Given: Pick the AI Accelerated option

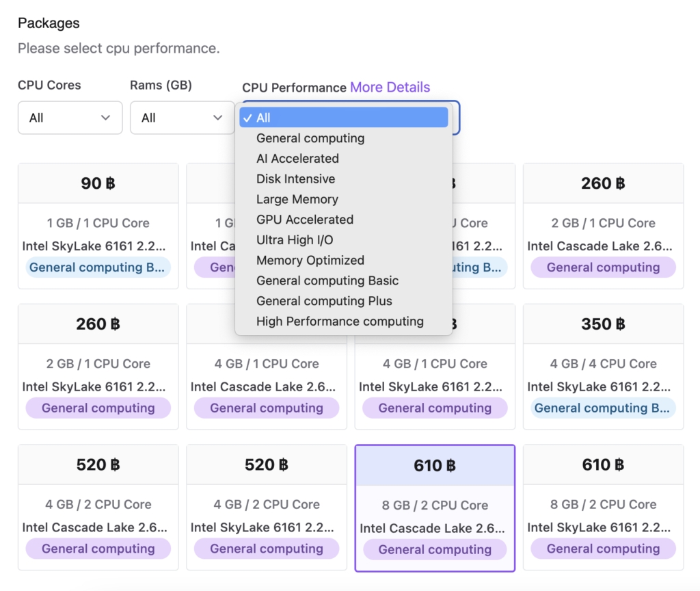Looking at the screenshot, I should 297,159.
